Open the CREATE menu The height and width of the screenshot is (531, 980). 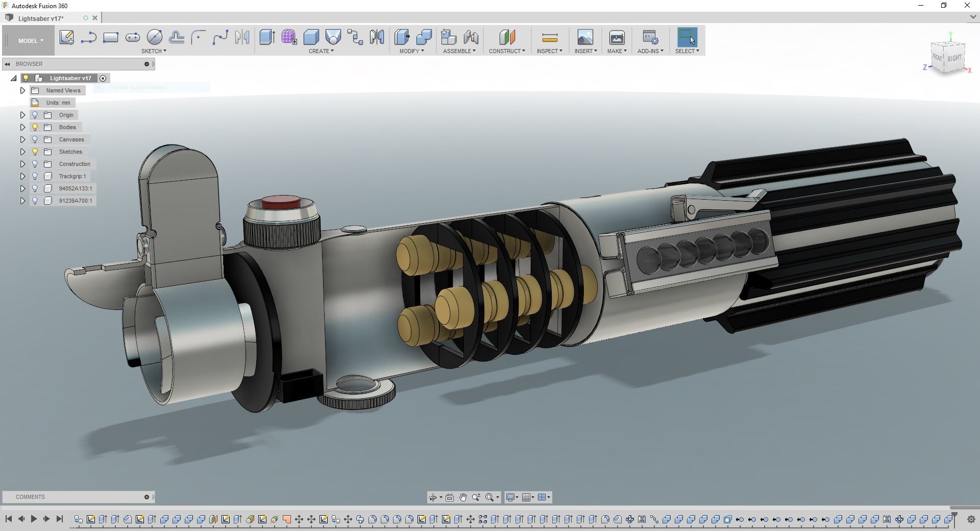point(321,51)
